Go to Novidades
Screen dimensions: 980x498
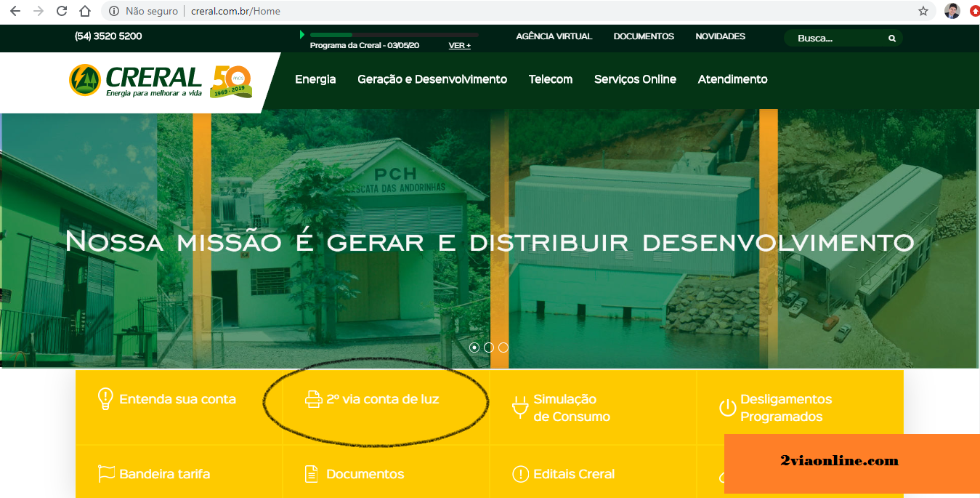(x=720, y=36)
